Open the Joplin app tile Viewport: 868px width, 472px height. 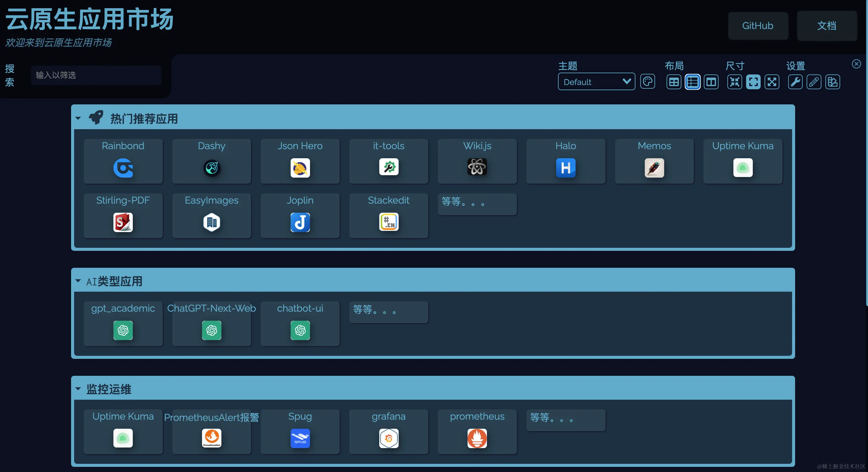pos(300,216)
